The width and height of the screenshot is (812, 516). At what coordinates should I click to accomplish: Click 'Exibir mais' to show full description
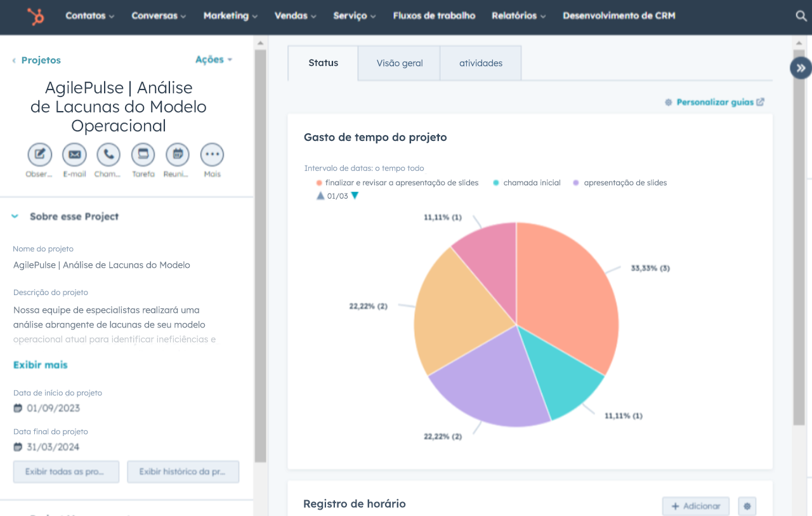40,365
